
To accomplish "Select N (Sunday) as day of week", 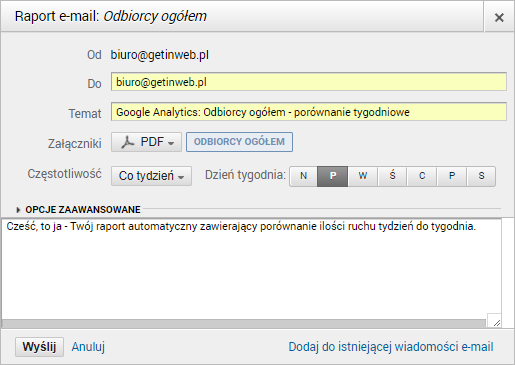I will [x=303, y=176].
